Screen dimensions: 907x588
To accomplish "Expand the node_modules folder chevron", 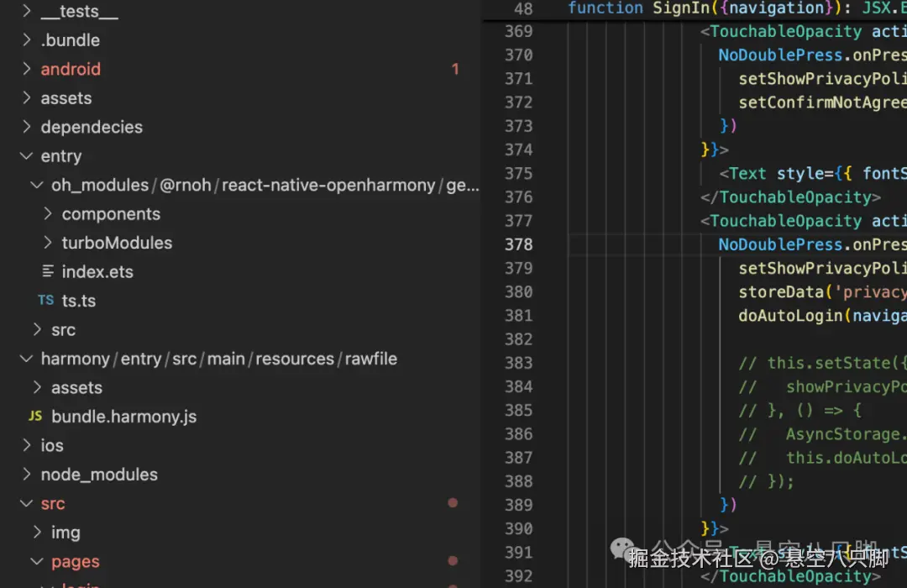I will click(x=26, y=474).
